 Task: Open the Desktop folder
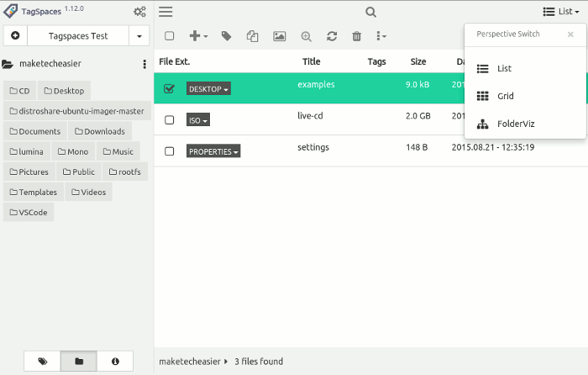pos(64,91)
